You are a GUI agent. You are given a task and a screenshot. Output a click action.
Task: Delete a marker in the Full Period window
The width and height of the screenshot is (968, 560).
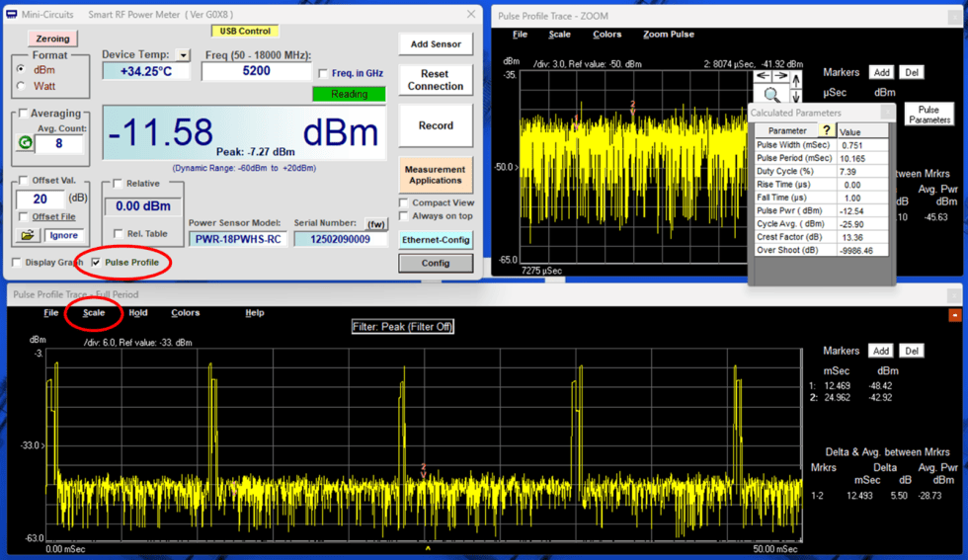pyautogui.click(x=912, y=351)
